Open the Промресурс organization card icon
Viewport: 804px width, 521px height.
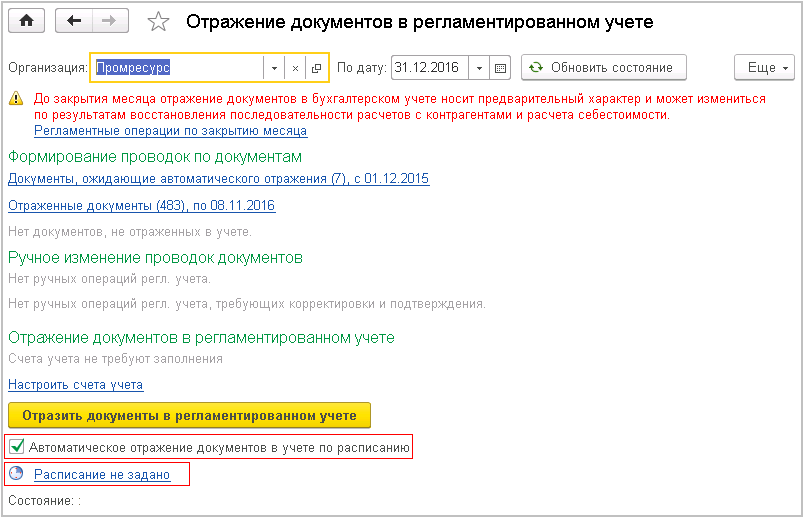pyautogui.click(x=316, y=68)
